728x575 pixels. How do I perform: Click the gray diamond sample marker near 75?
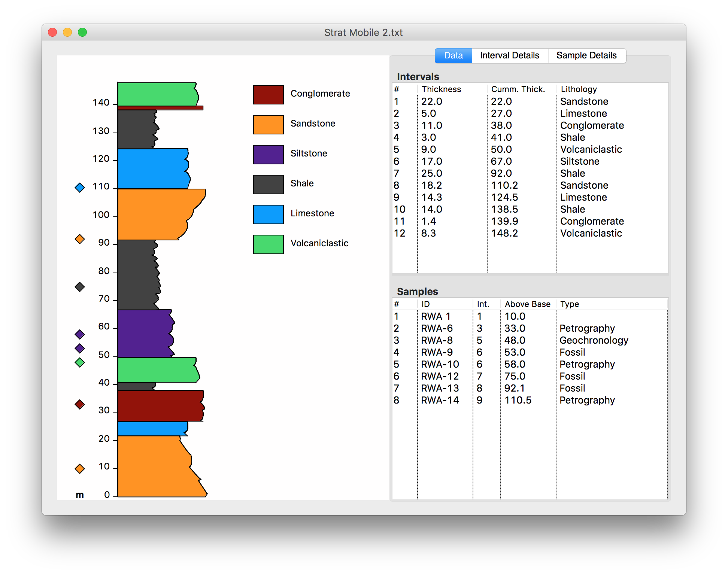(x=80, y=287)
